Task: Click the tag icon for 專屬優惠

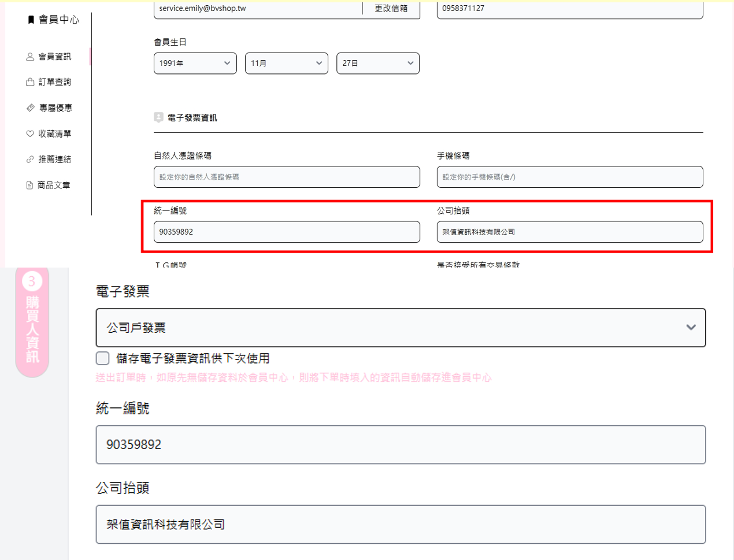Action: [x=31, y=107]
